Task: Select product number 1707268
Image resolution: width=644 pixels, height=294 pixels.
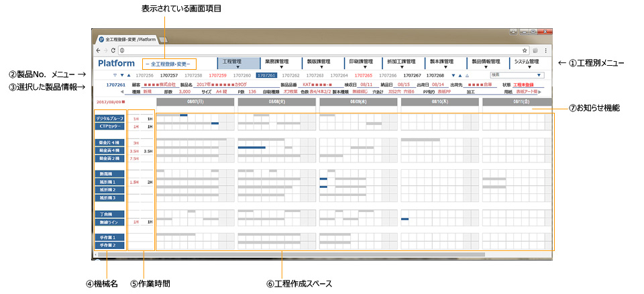Action: pos(435,76)
